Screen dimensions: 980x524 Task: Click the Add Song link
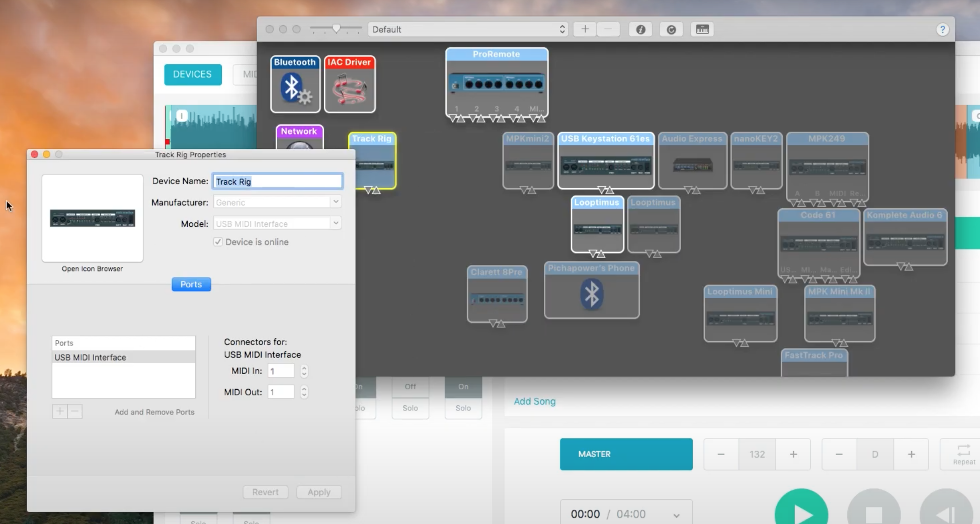534,401
